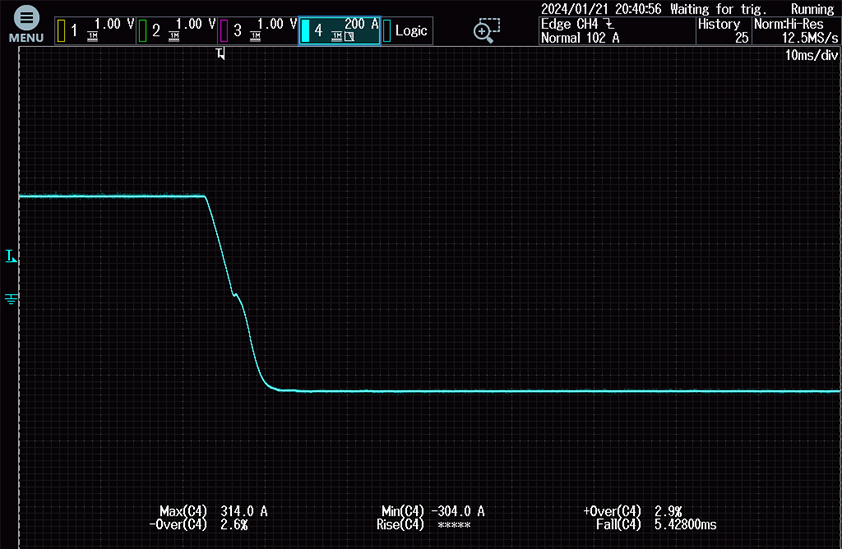This screenshot has height=549, width=842.
Task: Click the Running status indicator
Action: [x=812, y=8]
